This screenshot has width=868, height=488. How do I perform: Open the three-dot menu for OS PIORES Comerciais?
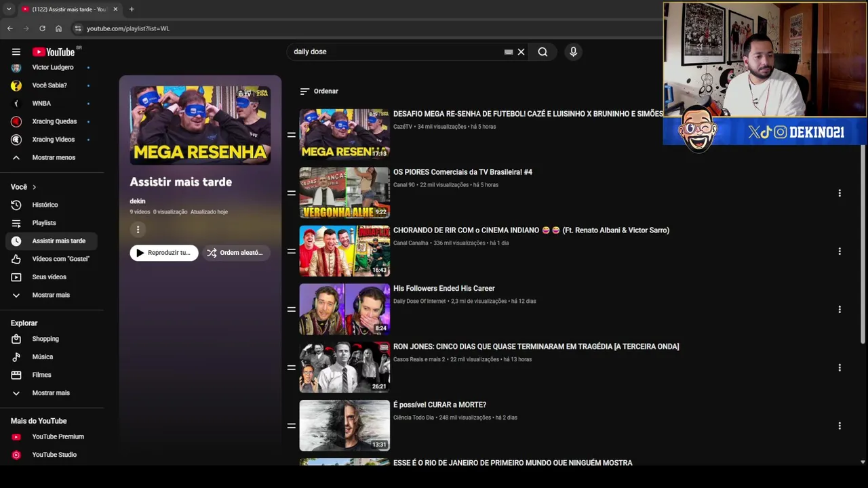[840, 193]
